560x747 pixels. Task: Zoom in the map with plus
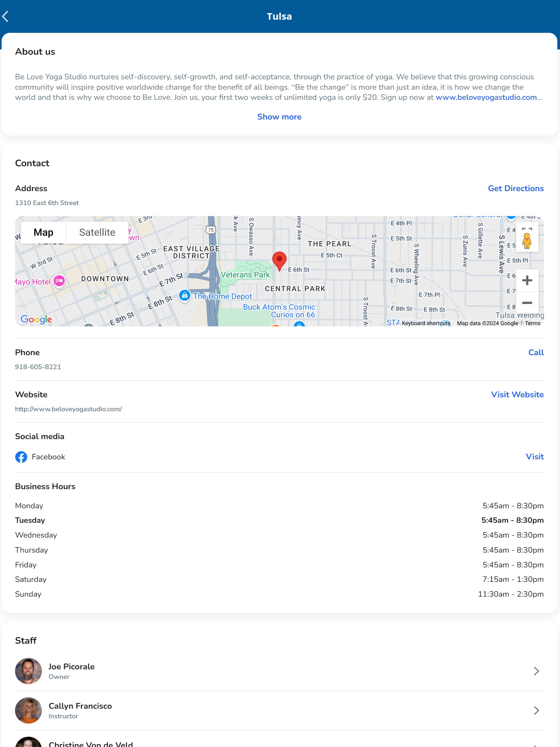tap(527, 280)
